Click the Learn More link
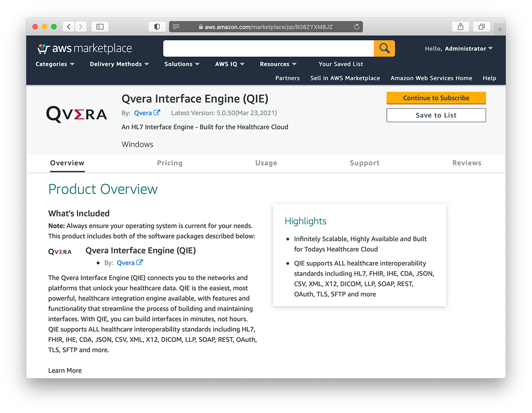 (x=65, y=370)
